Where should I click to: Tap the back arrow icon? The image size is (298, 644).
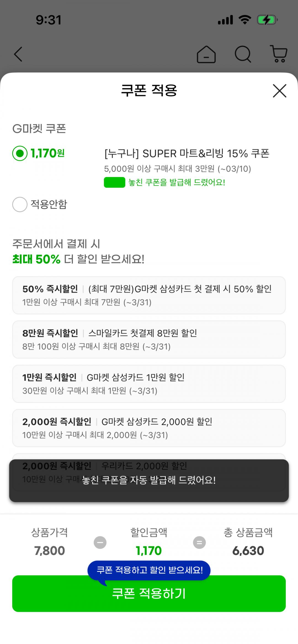pos(18,54)
